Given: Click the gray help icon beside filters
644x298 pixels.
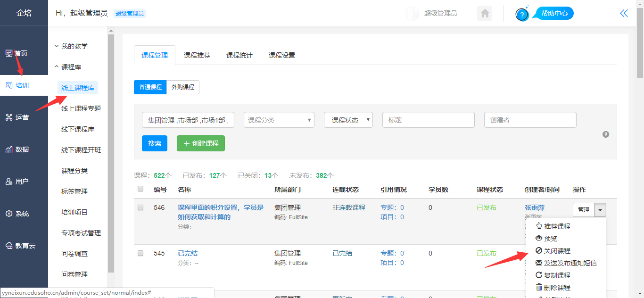Looking at the screenshot, I should (x=606, y=134).
